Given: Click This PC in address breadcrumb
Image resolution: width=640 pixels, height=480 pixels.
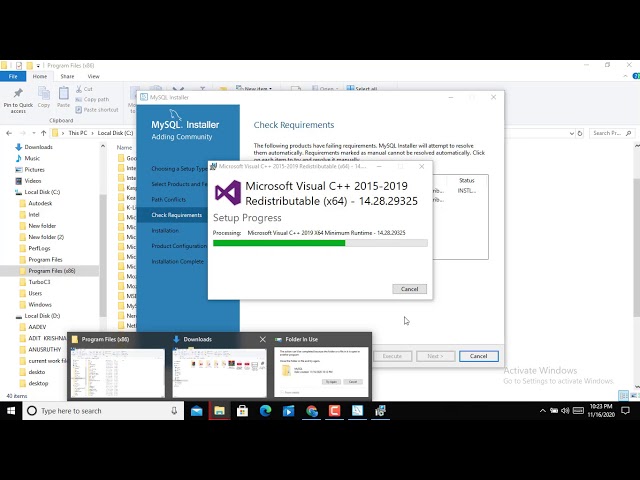Looking at the screenshot, I should point(78,133).
